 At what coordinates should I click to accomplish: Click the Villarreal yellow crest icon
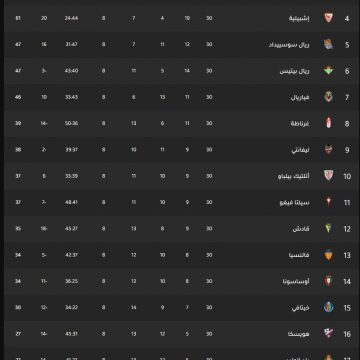click(x=329, y=97)
